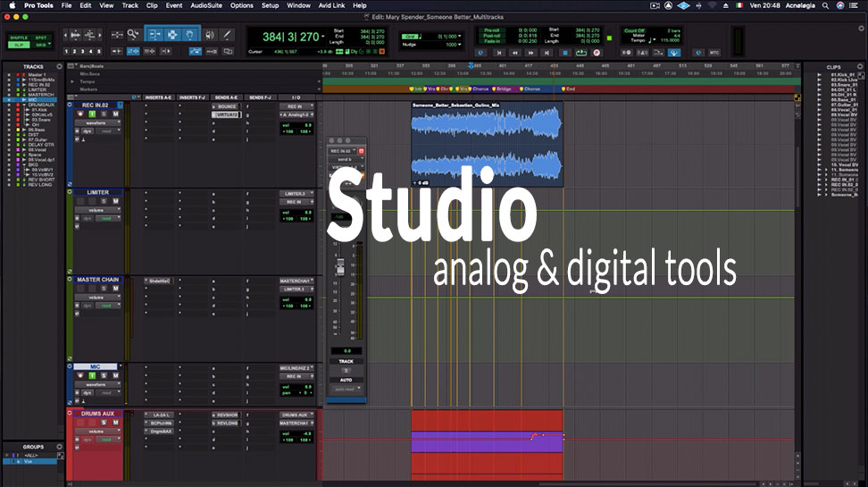
Task: Activate zoom preset 5
Action: coord(100,51)
